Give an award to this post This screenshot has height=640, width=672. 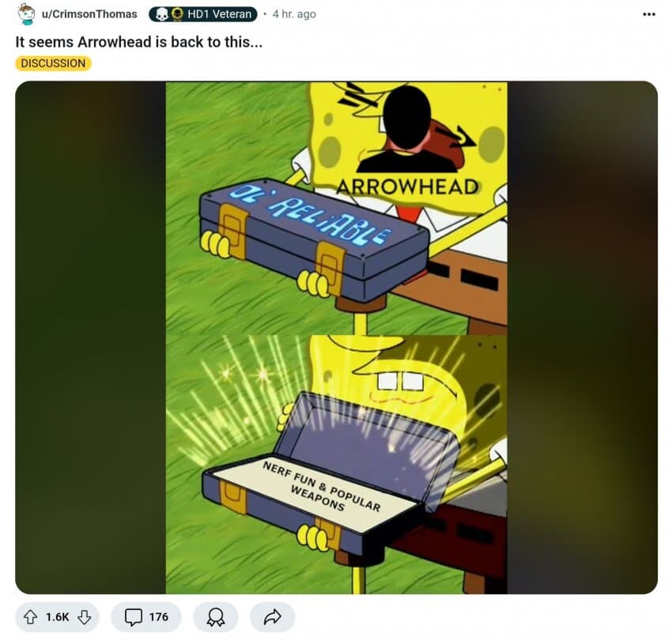point(216,617)
